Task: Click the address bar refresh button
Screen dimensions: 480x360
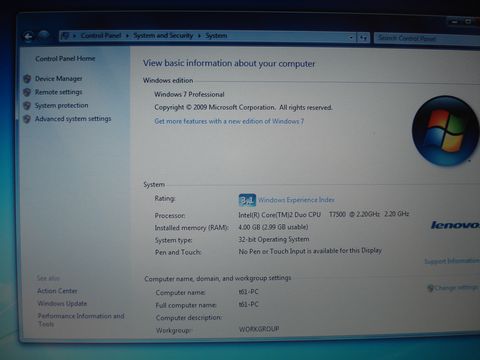Action: click(363, 38)
